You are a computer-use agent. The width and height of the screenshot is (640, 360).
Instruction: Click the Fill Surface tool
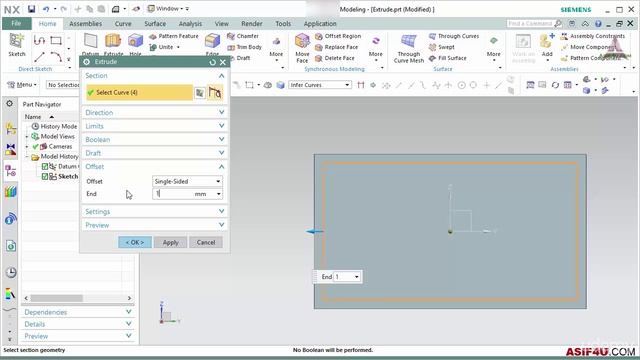point(448,58)
